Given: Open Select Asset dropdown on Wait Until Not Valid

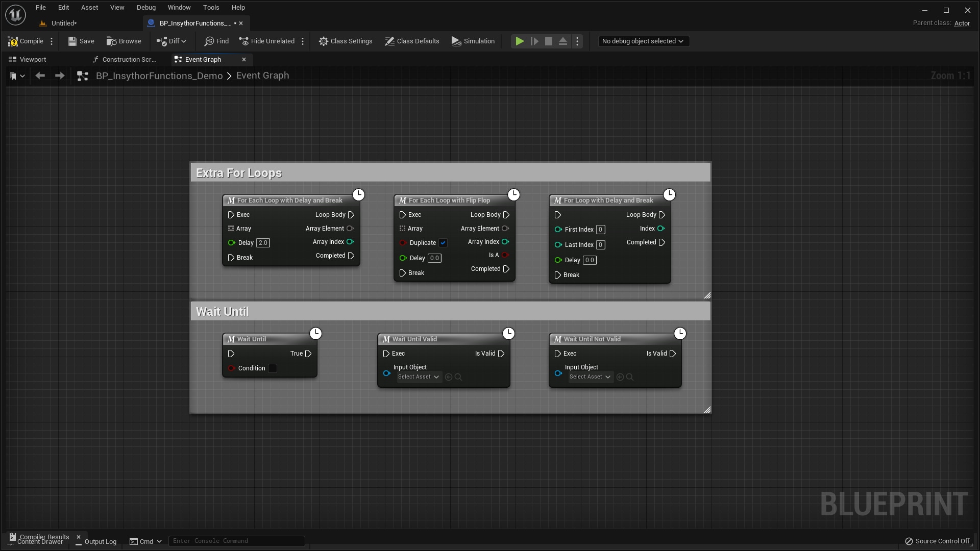Looking at the screenshot, I should pos(591,377).
